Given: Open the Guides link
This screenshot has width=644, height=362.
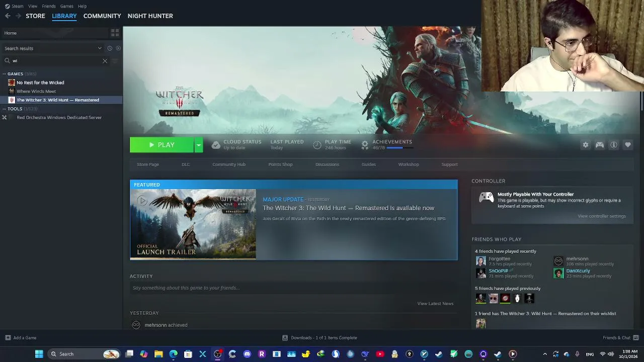Looking at the screenshot, I should (369, 164).
